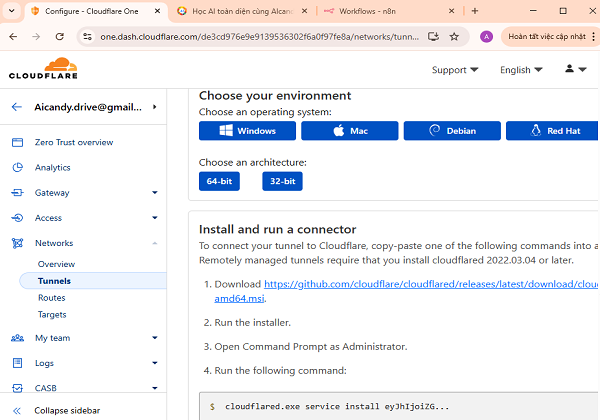The height and width of the screenshot is (420, 600).
Task: Collapse the Networks menu arrow
Action: (155, 243)
